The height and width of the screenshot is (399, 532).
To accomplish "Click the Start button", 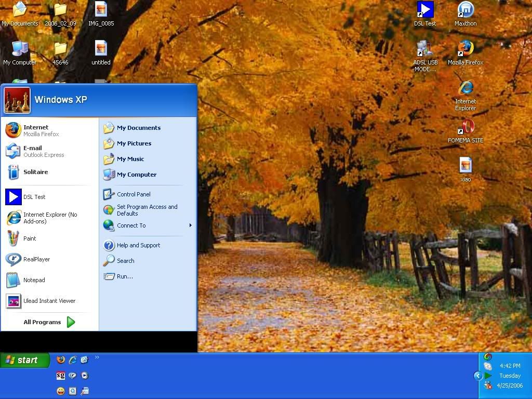I will [24, 360].
